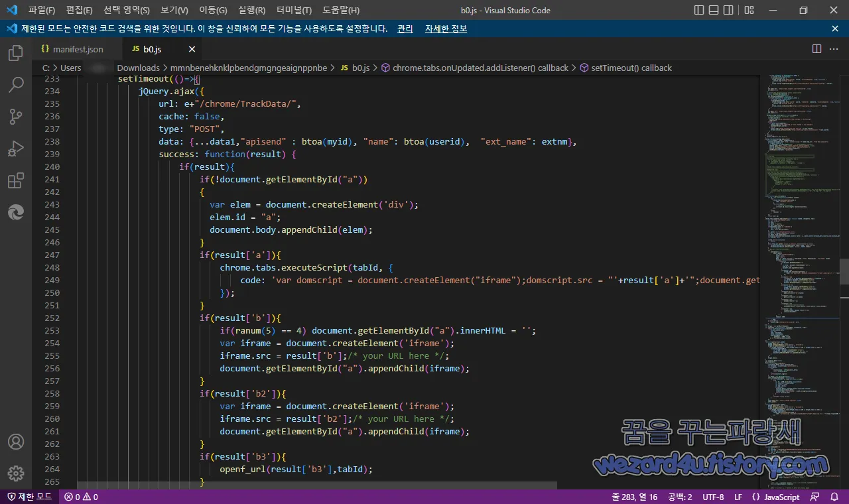The width and height of the screenshot is (849, 504).
Task: Open the 이동(G) menu
Action: click(213, 10)
